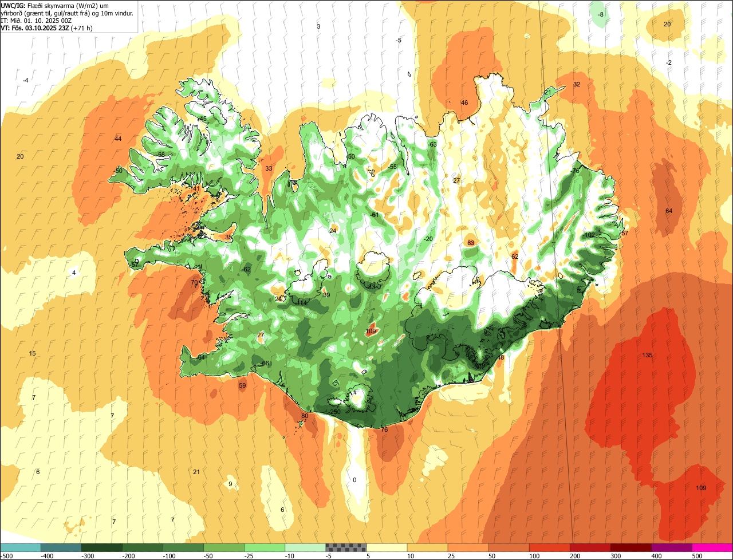Click the red-orange legend swatch above 100

550,547
